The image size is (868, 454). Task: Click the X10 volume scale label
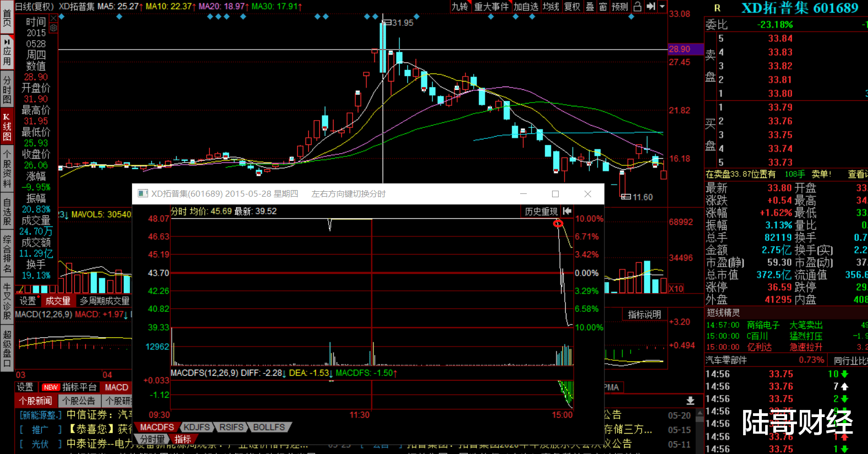tap(676, 288)
